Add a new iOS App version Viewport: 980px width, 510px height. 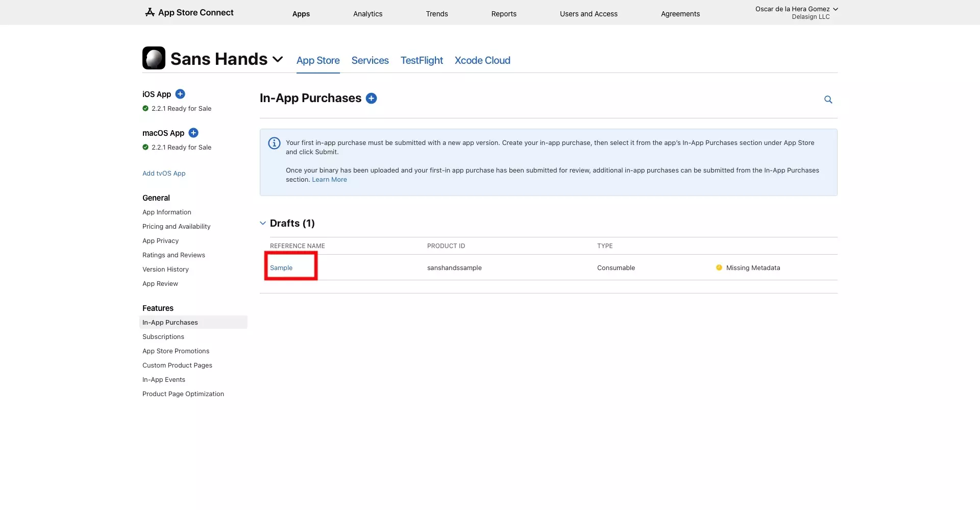tap(180, 94)
